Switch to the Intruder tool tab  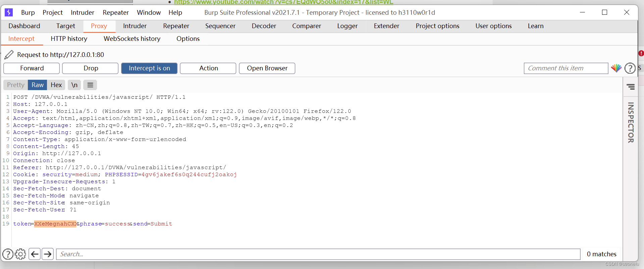pos(135,26)
